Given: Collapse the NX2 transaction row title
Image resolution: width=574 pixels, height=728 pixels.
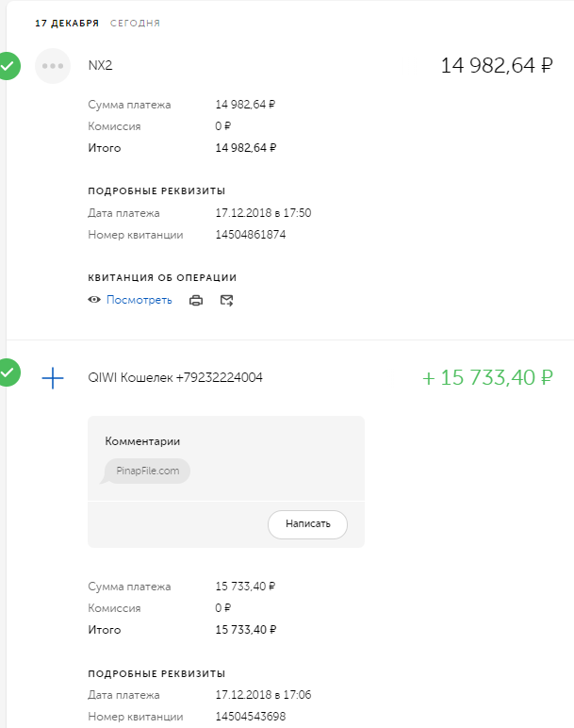Looking at the screenshot, I should click(101, 65).
